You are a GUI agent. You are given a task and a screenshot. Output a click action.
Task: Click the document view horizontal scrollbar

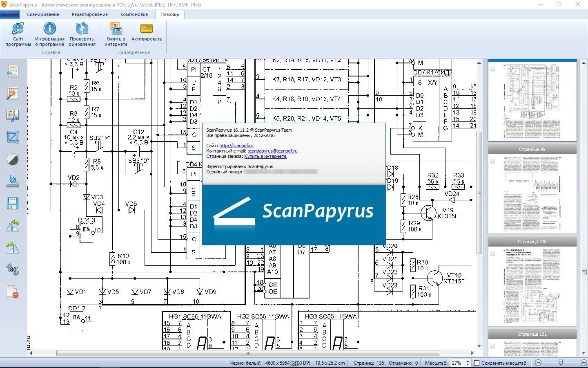coord(248,353)
